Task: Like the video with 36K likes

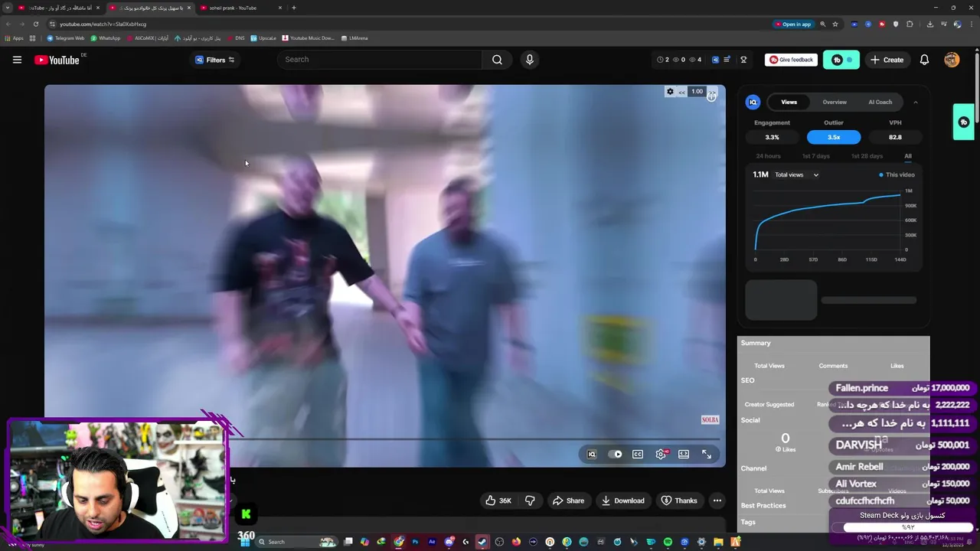Action: pos(498,500)
